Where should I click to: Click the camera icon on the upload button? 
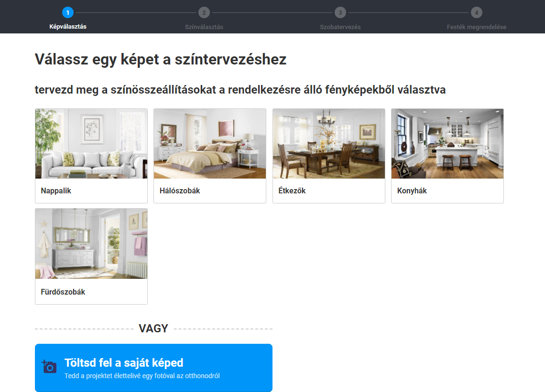(x=49, y=367)
